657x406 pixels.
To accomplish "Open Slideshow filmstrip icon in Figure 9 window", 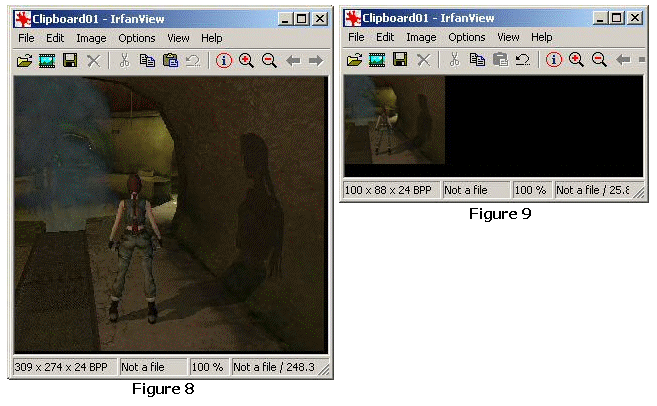I will (377, 60).
